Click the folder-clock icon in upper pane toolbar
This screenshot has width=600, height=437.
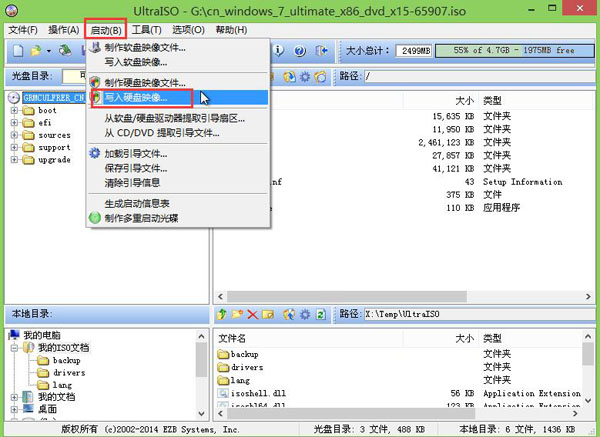321,77
